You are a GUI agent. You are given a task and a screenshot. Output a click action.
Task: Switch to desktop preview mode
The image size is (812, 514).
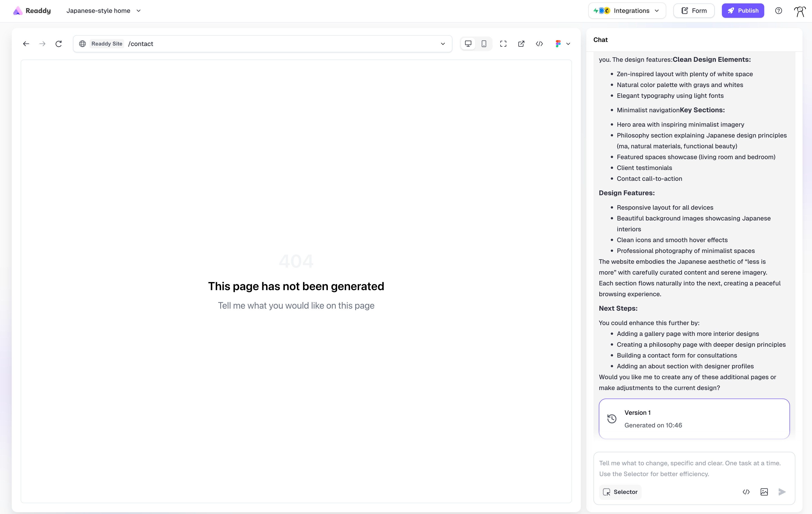pyautogui.click(x=468, y=44)
